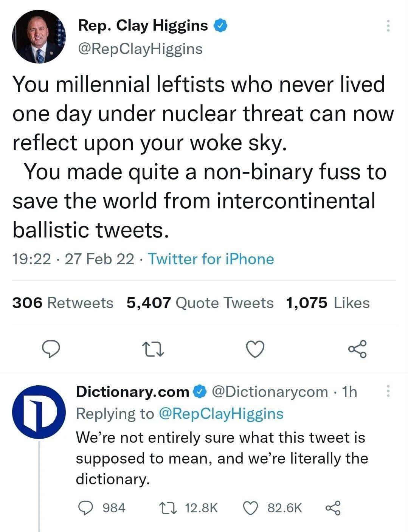Viewport: 408px width, 532px height.
Task: Click the 19:22 · 27 Feb 22 timestamp
Action: pyautogui.click(x=73, y=259)
